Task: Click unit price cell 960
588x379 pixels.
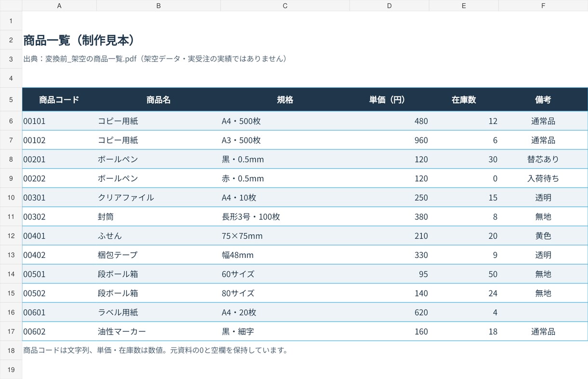Action: pos(389,140)
